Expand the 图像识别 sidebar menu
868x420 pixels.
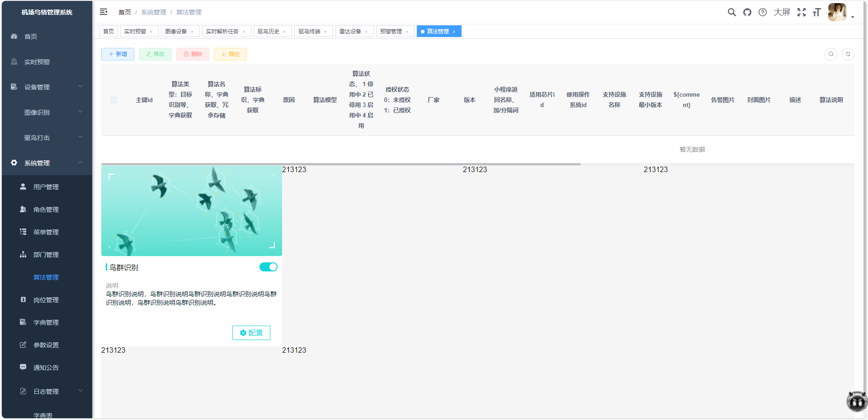click(x=80, y=112)
